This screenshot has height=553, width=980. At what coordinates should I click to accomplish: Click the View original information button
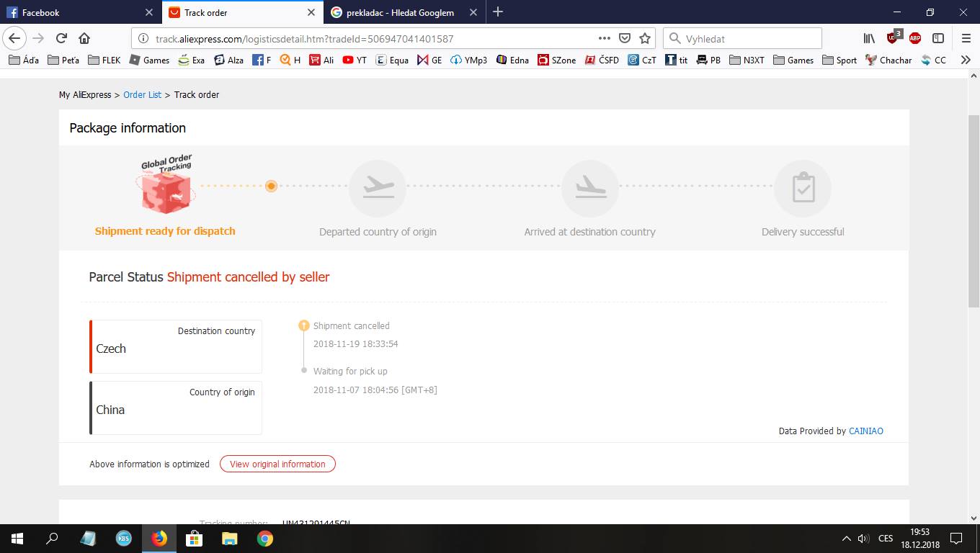click(277, 464)
